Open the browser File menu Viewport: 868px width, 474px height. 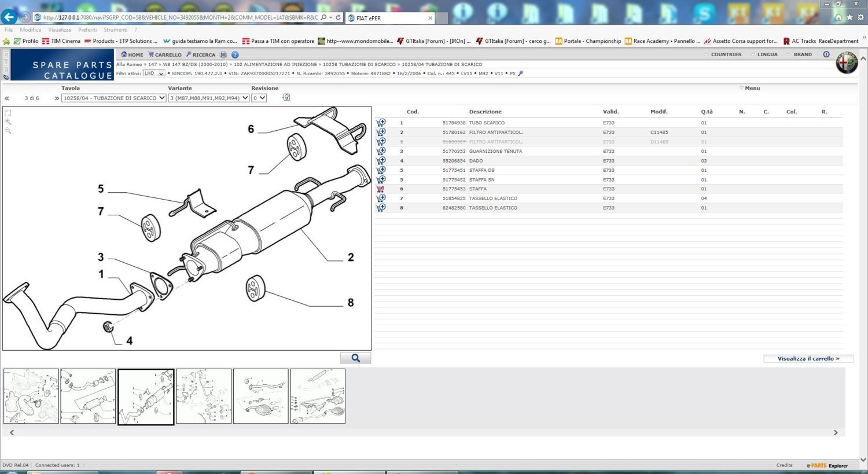pos(9,30)
